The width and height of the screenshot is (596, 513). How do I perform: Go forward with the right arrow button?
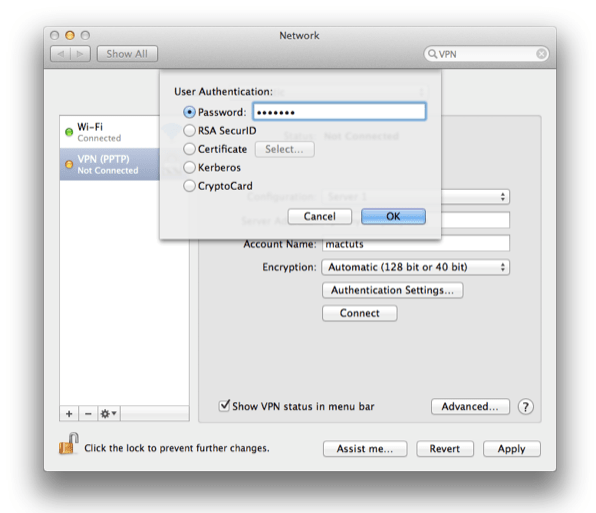80,54
